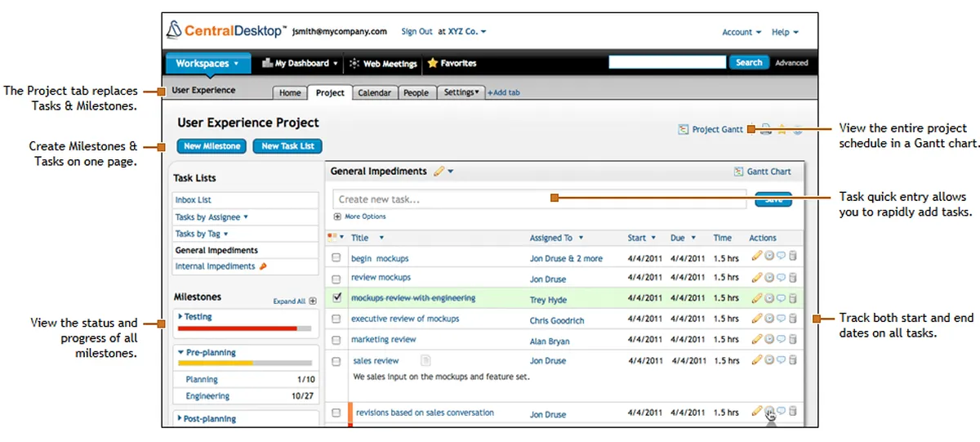
Task: Open the My Dashboard dropdown menu
Action: pyautogui.click(x=300, y=63)
